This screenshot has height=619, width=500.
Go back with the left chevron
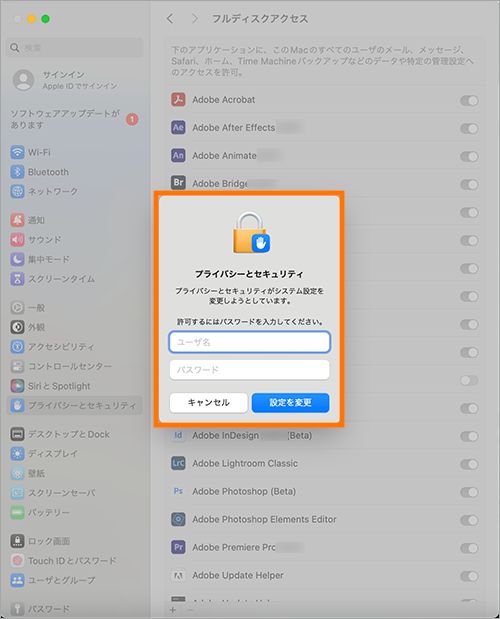coord(170,19)
